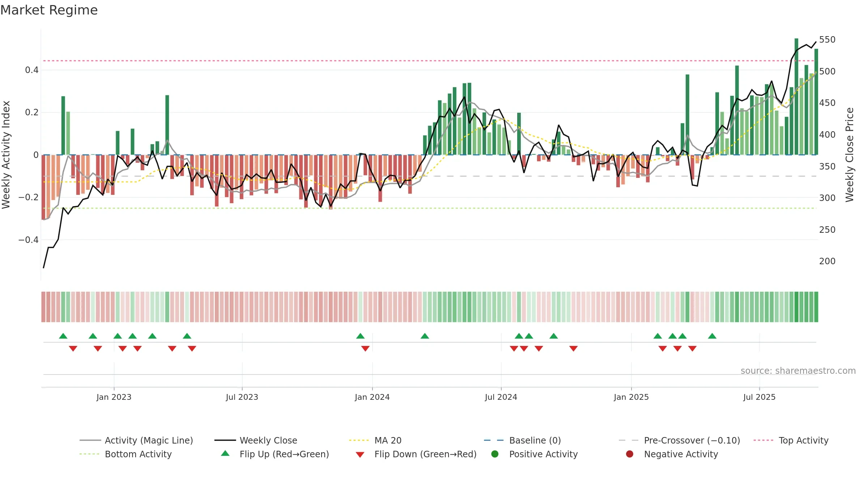Click the Market Regime chart title

point(49,10)
